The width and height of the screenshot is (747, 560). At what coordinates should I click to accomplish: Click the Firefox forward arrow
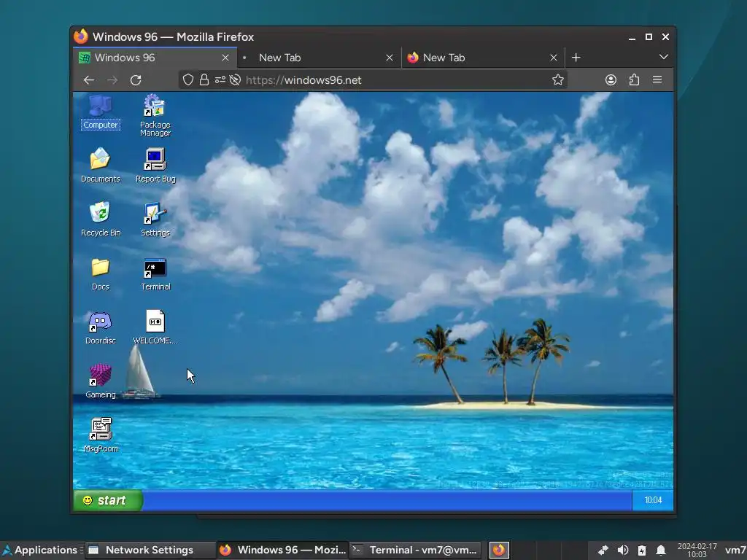[x=112, y=80]
